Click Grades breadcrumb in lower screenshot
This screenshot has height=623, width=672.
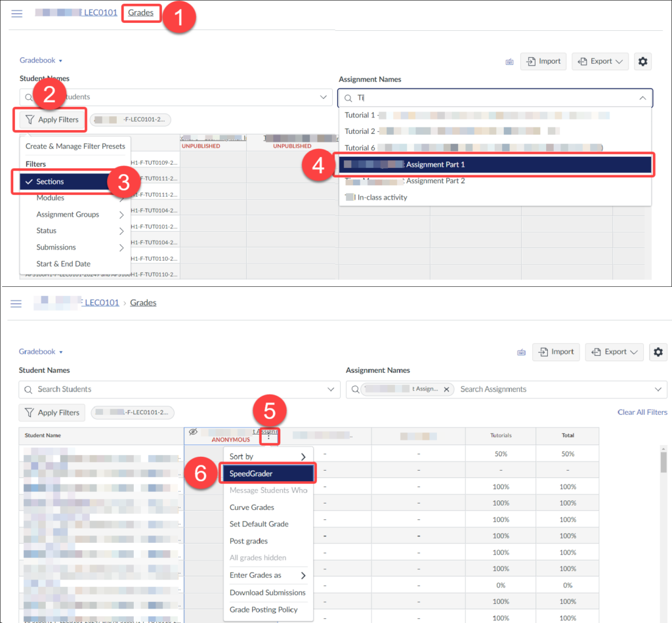143,303
